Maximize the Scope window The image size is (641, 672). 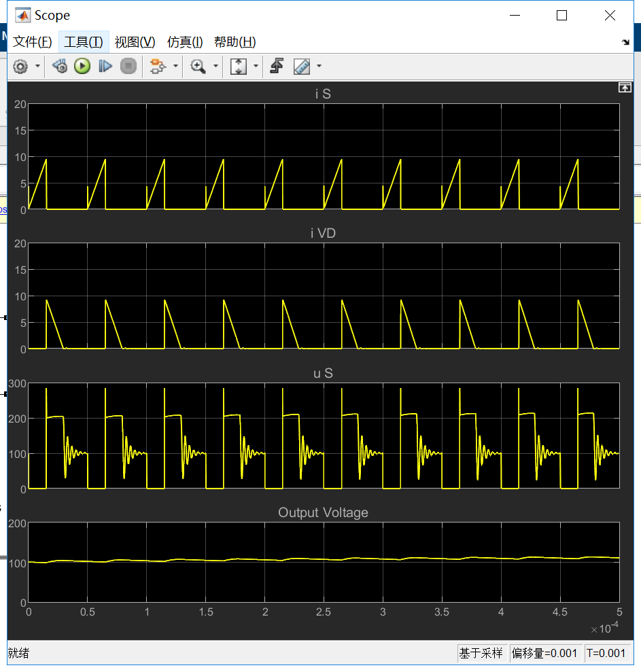tap(561, 16)
